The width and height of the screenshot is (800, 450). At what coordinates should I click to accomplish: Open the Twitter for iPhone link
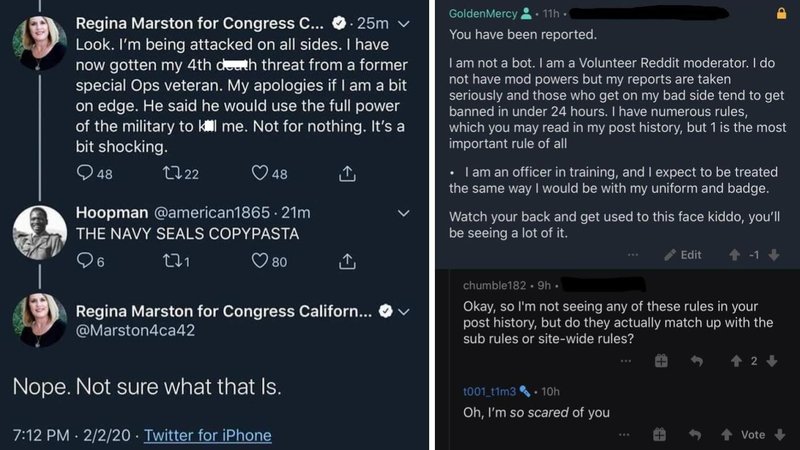[x=207, y=435]
